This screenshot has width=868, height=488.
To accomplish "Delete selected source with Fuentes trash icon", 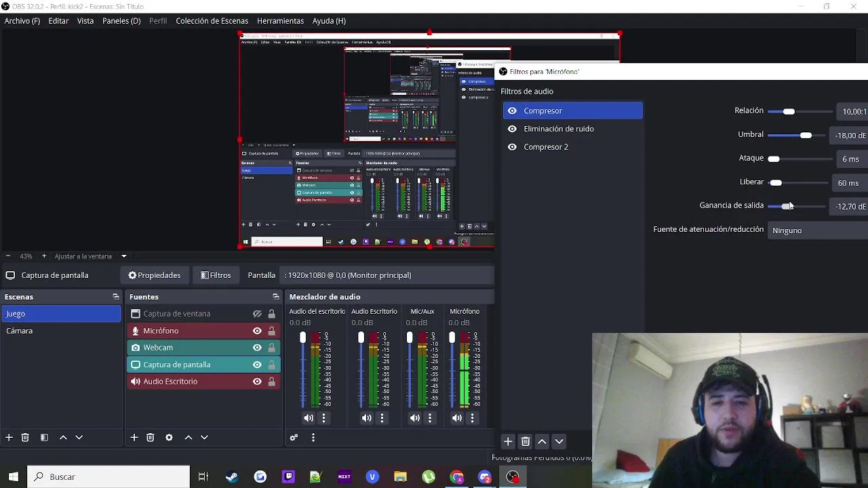I will tap(151, 438).
